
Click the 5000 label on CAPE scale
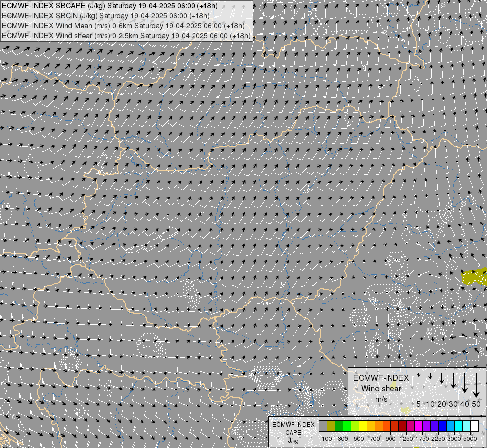pyautogui.click(x=470, y=439)
